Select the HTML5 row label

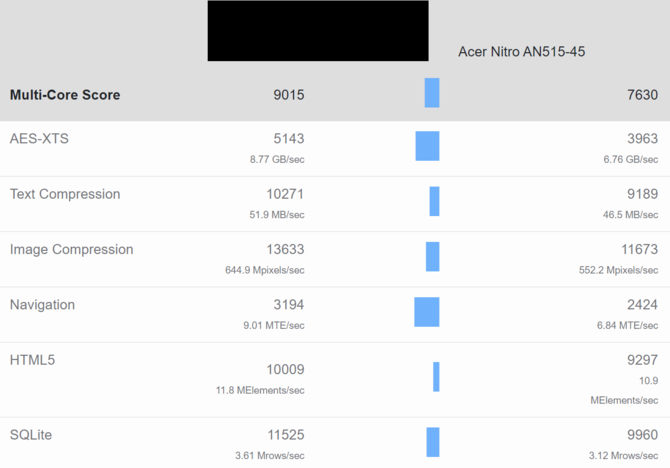pyautogui.click(x=32, y=360)
